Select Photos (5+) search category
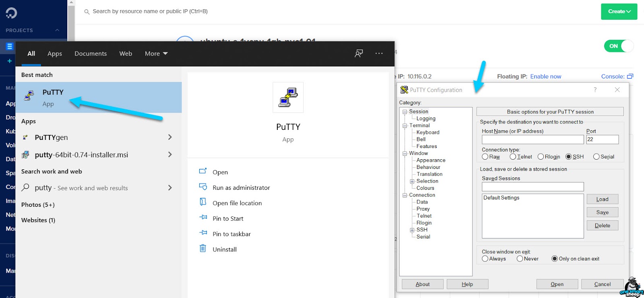Image resolution: width=644 pixels, height=298 pixels. point(38,205)
